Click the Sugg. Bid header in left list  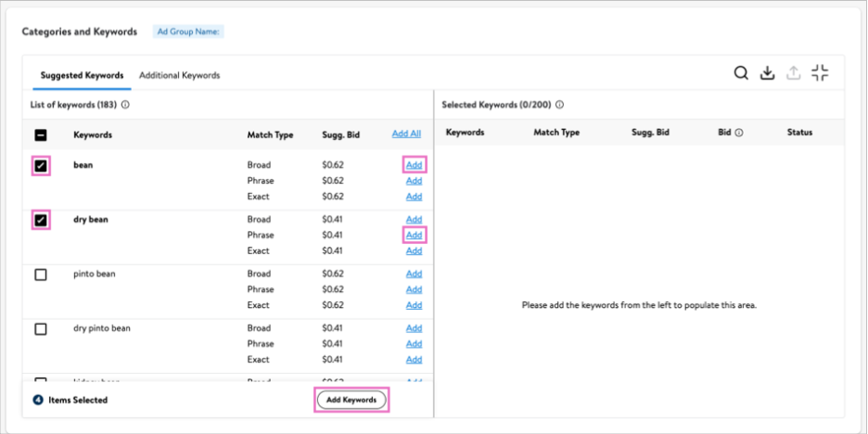click(341, 135)
